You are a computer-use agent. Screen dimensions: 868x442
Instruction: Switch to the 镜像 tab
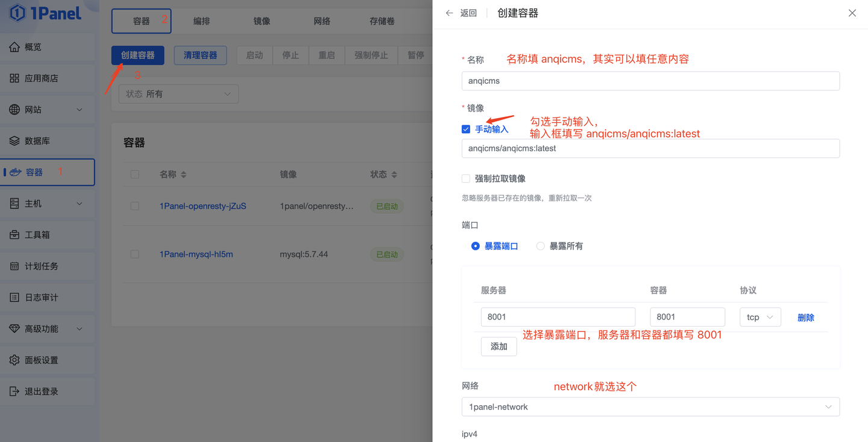[x=262, y=21]
